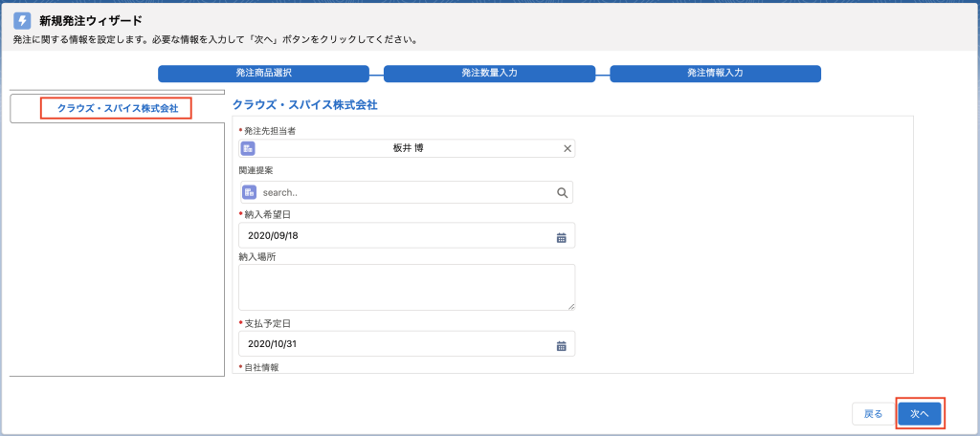
Task: Clear the 板井 博 contact selection
Action: click(x=568, y=148)
